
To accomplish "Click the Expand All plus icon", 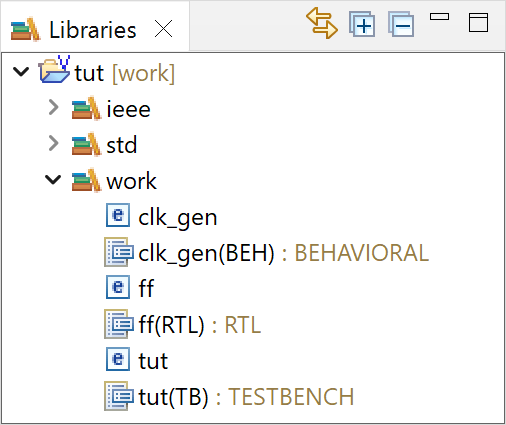I will point(362,24).
